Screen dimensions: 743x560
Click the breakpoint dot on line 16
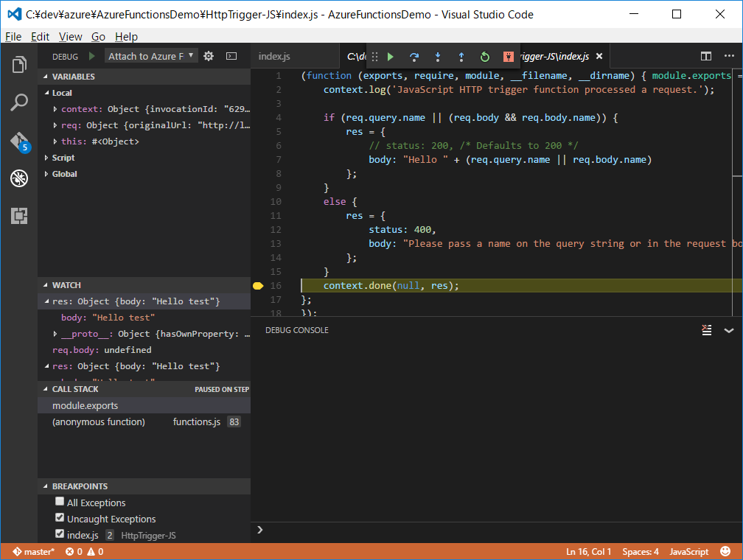(x=257, y=285)
